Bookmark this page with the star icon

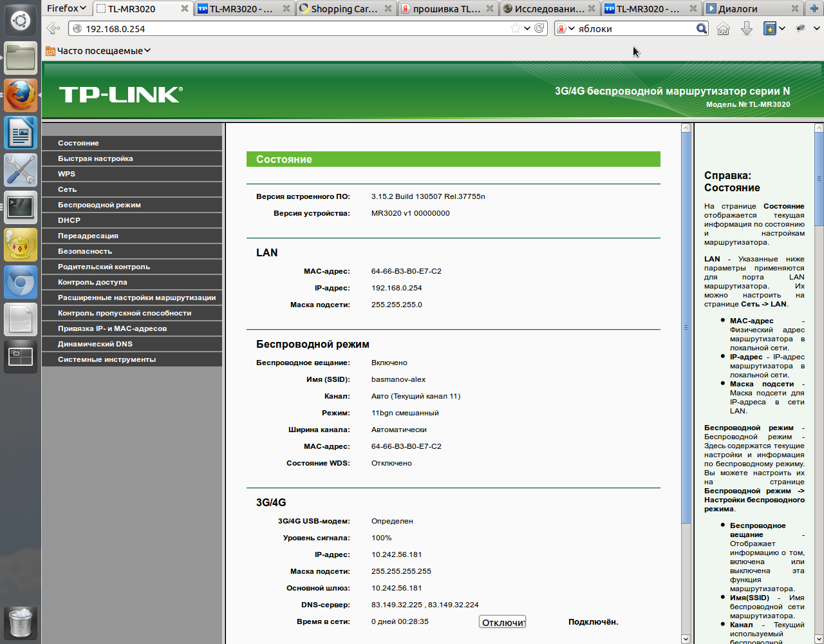tap(516, 28)
